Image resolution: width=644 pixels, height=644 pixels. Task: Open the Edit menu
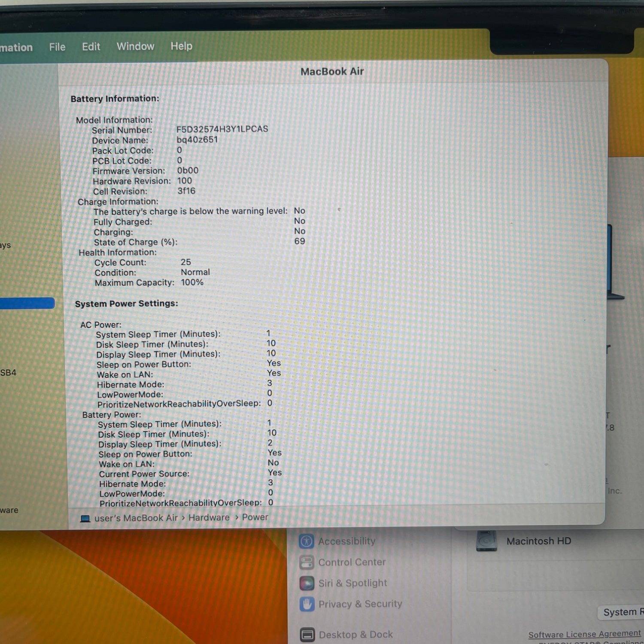[x=91, y=46]
